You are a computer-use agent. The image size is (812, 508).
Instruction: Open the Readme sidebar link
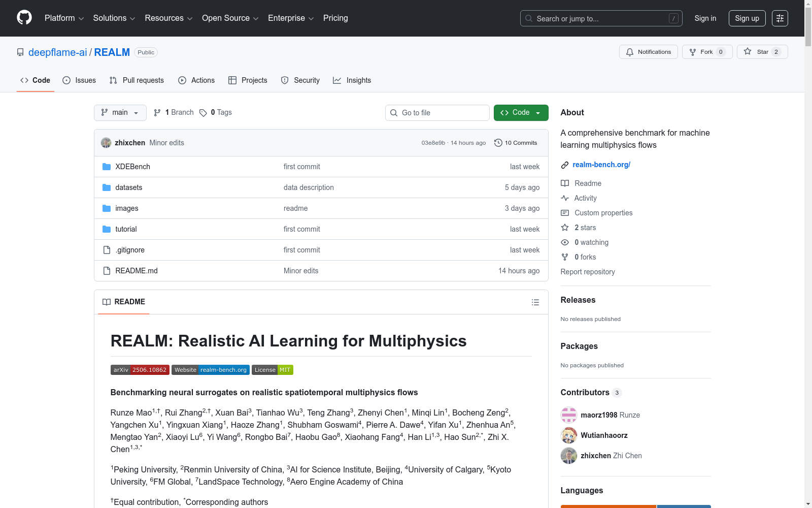[x=581, y=183]
